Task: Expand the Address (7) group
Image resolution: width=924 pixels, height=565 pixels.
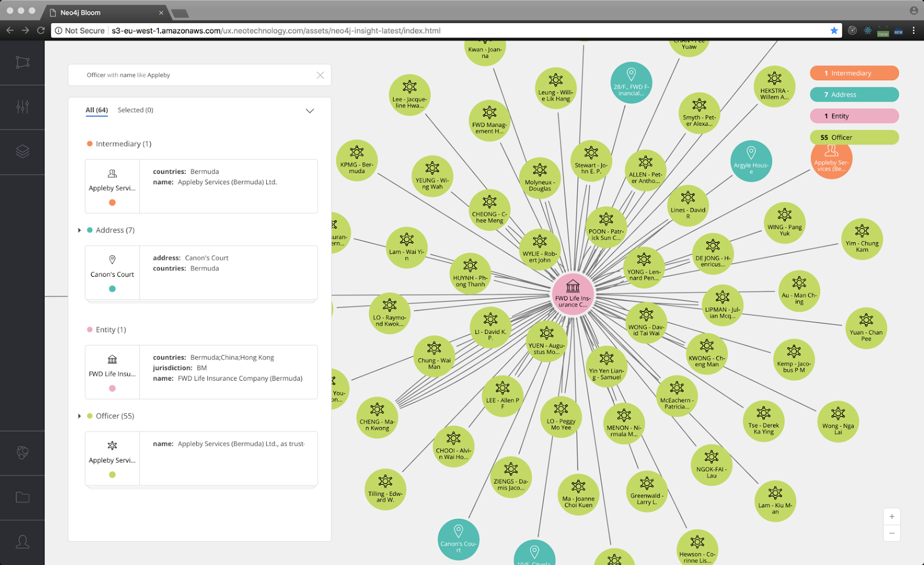Action: 80,231
